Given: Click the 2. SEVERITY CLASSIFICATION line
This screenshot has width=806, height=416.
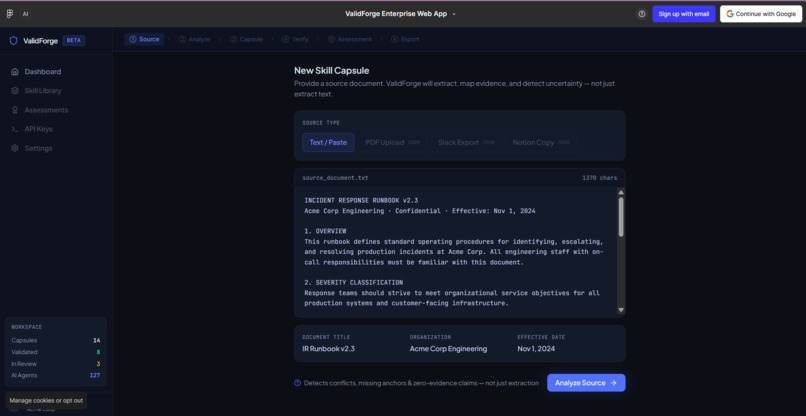Looking at the screenshot, I should 354,282.
